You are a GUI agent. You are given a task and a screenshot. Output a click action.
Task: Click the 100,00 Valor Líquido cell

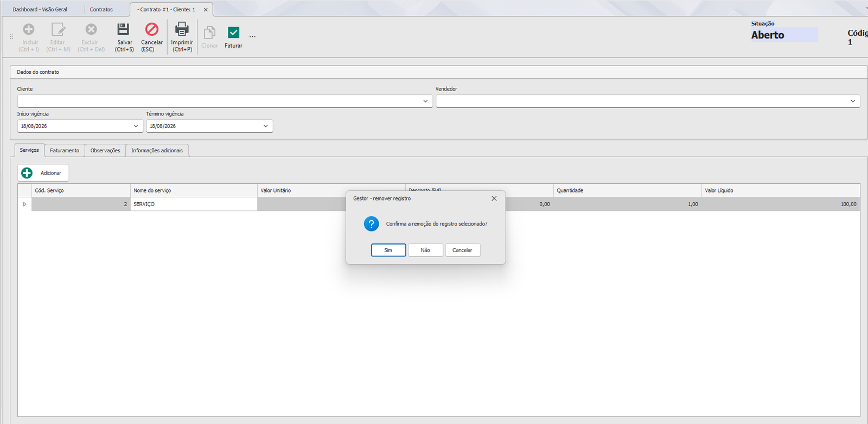[x=781, y=204]
